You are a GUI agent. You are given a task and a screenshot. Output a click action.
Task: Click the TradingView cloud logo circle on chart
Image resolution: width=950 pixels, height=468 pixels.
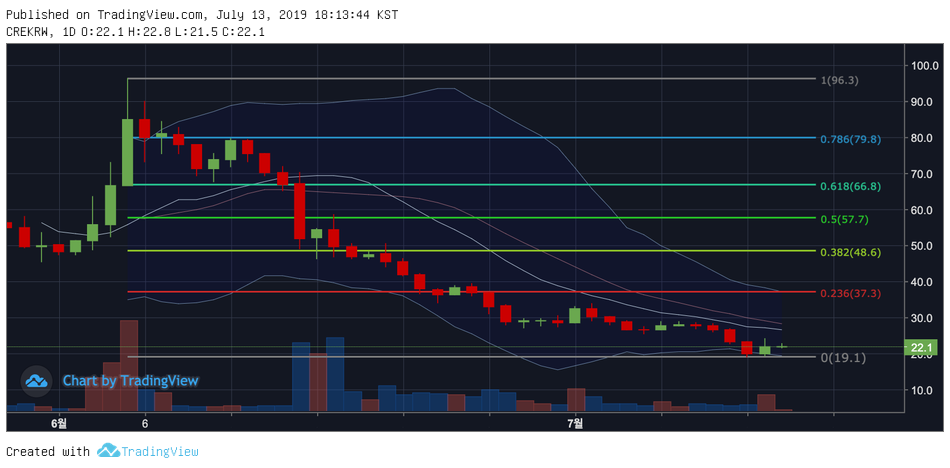click(36, 381)
